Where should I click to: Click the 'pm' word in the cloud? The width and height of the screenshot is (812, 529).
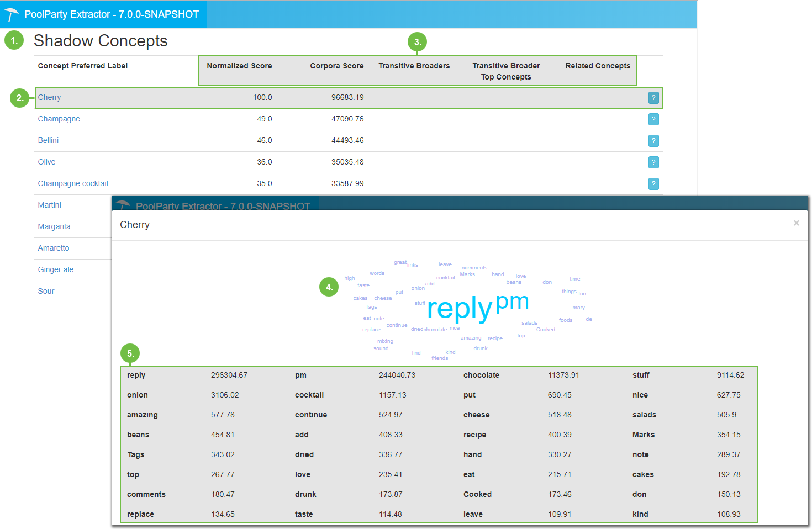pyautogui.click(x=512, y=303)
